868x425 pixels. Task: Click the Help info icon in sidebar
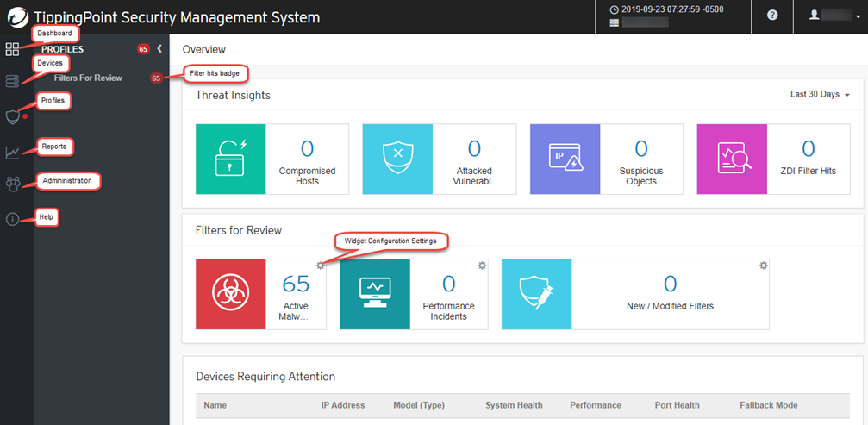[x=12, y=219]
